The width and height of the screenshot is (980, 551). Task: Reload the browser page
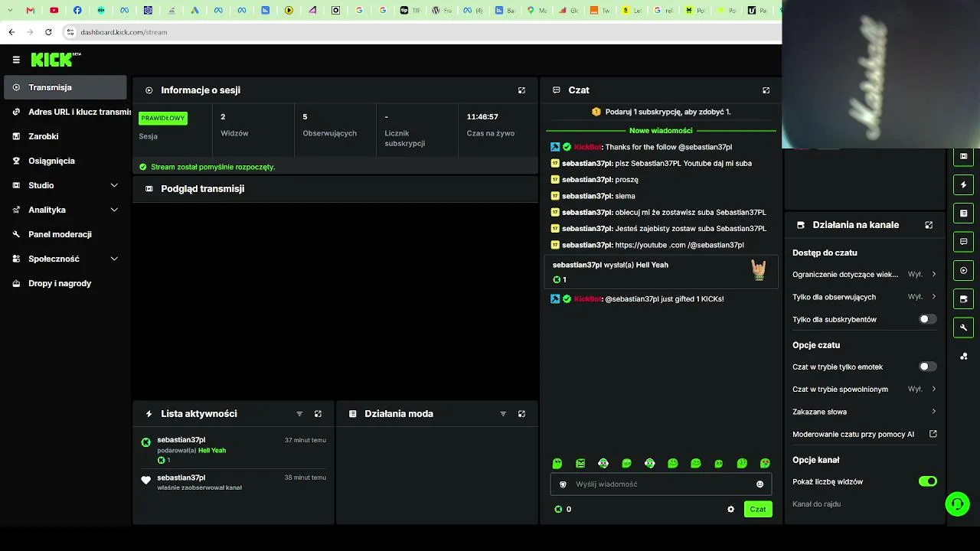[x=48, y=32]
